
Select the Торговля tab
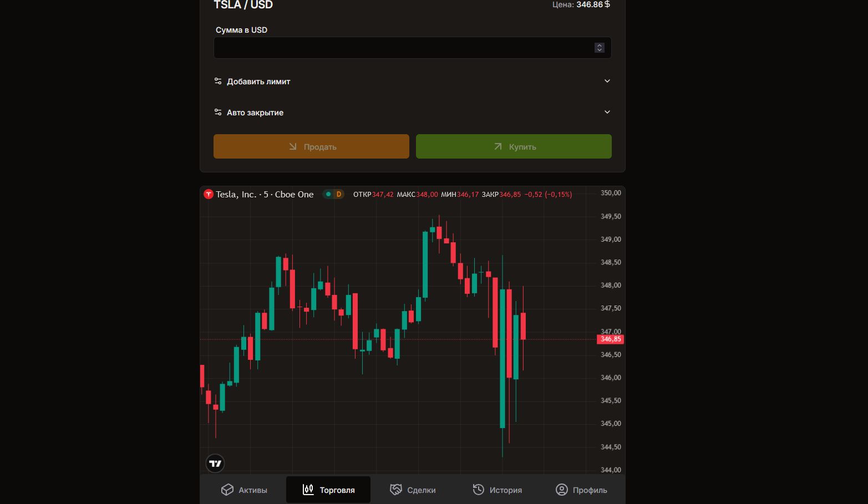click(x=328, y=490)
